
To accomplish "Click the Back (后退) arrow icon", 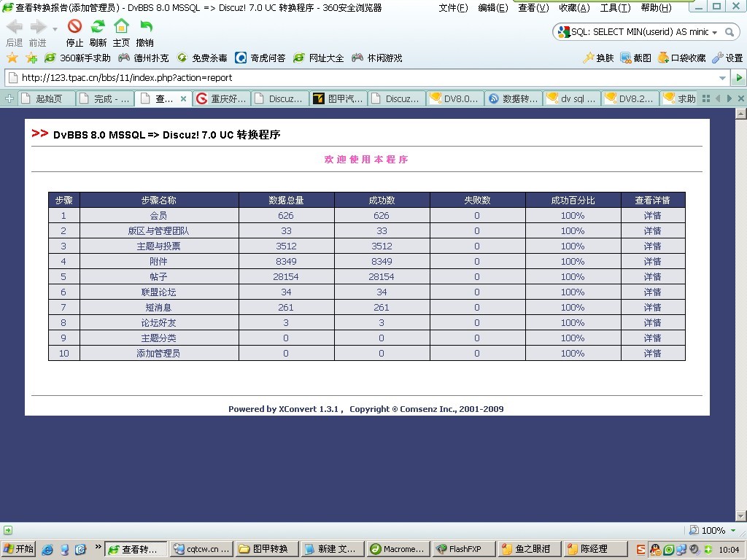I will [15, 27].
